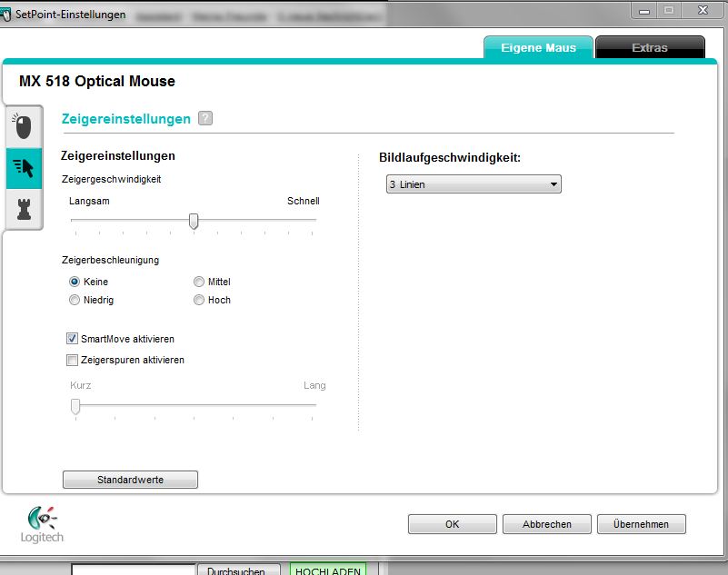Open the mouse button settings sidebar icon
Image resolution: width=728 pixels, height=575 pixels.
pos(24,126)
